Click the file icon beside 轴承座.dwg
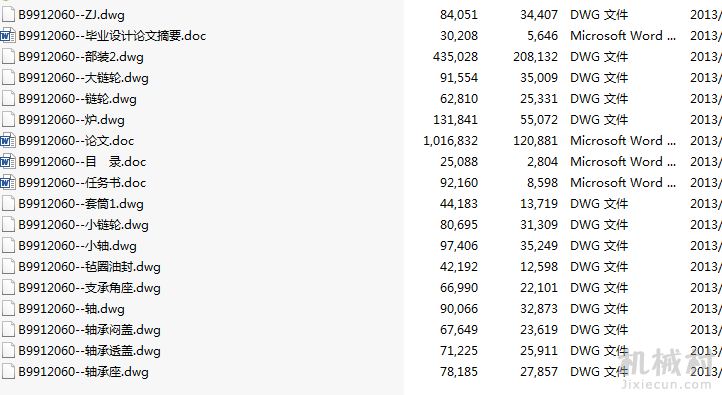The width and height of the screenshot is (722, 395). coord(8,372)
